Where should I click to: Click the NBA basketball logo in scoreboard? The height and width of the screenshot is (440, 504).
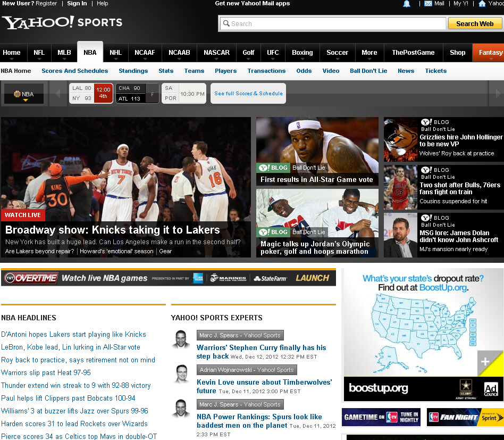pos(17,94)
